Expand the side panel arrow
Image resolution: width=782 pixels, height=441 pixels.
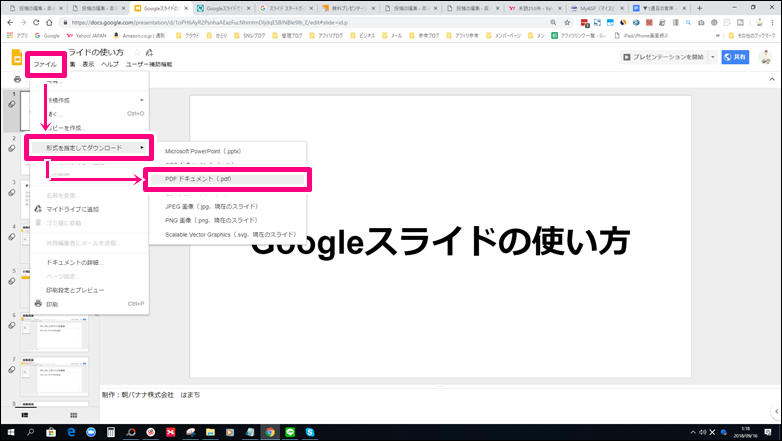[777, 412]
